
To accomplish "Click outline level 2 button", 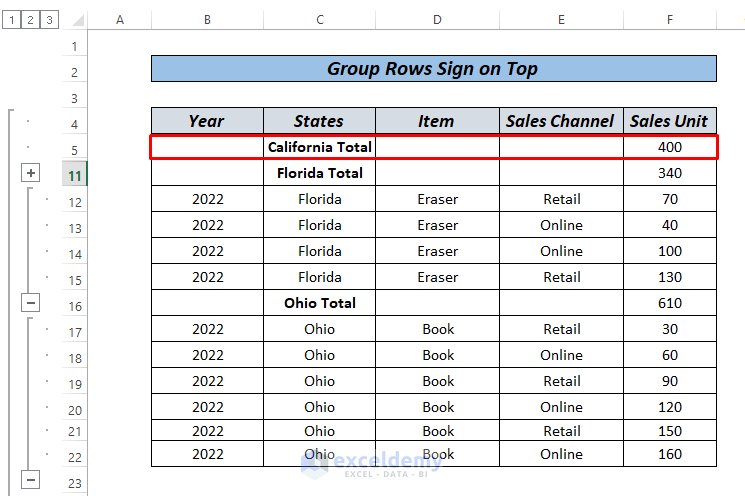I will 30,20.
